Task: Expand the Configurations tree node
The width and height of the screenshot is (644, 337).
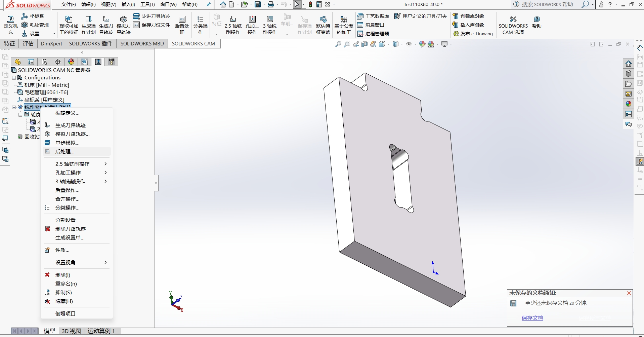Action: point(14,78)
